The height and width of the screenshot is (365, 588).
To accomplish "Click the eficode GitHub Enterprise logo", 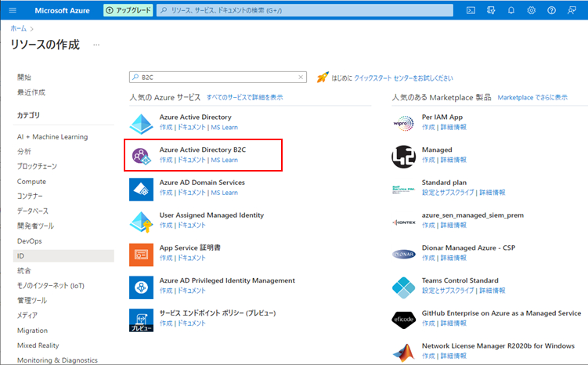I will 403,320.
